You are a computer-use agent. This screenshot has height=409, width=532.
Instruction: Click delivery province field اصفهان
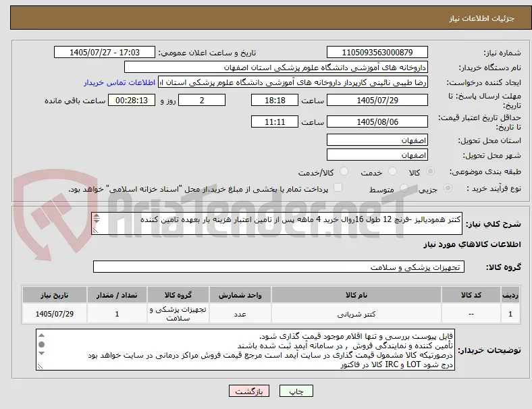pos(377,140)
